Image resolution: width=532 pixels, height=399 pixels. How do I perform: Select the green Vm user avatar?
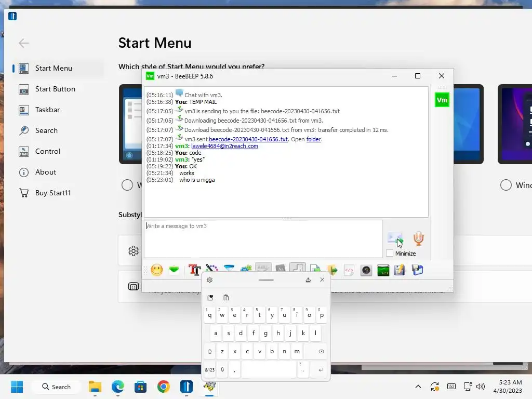pos(442,100)
